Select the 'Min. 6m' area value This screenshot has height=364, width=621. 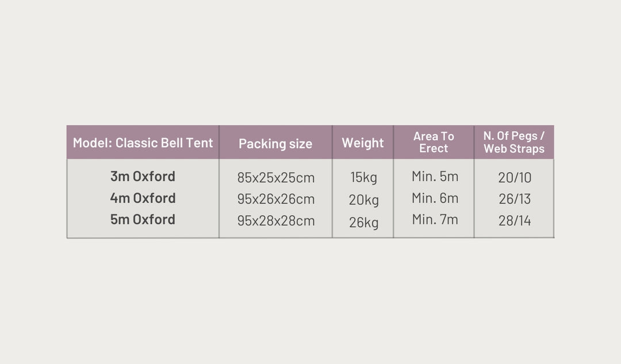(435, 198)
